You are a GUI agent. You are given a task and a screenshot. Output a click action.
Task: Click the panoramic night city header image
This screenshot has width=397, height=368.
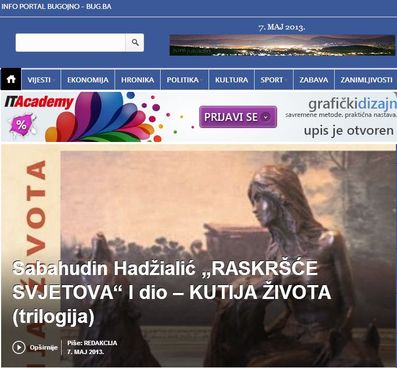(x=282, y=45)
